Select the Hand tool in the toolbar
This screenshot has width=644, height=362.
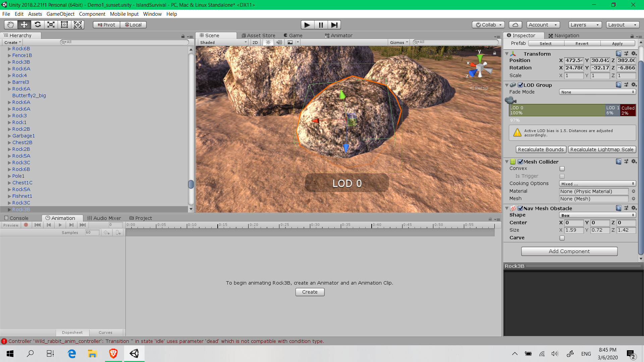click(10, 24)
